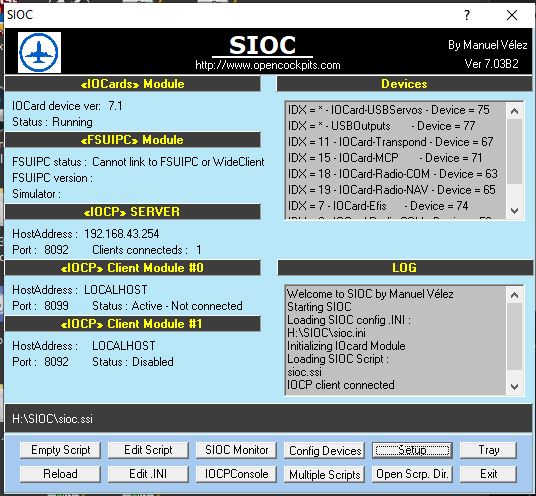Click Open Scrp. Dir. button
536x496 pixels.
pos(412,474)
